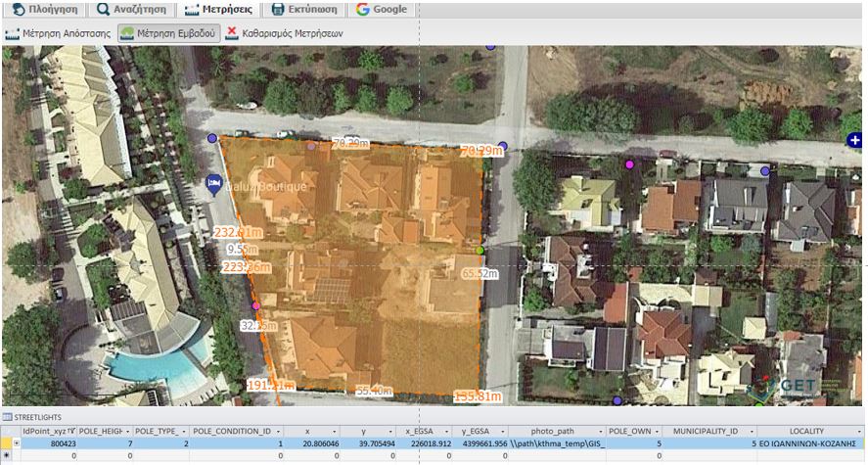The width and height of the screenshot is (868, 465).
Task: Open POLE_HEIGHT column dropdown arrow
Action: tap(128, 432)
